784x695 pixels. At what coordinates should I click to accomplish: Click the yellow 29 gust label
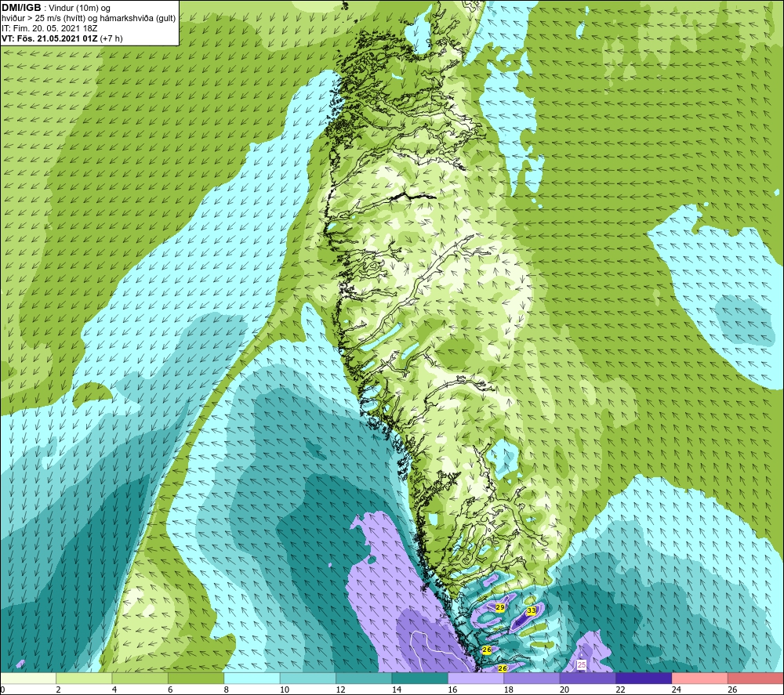point(499,607)
